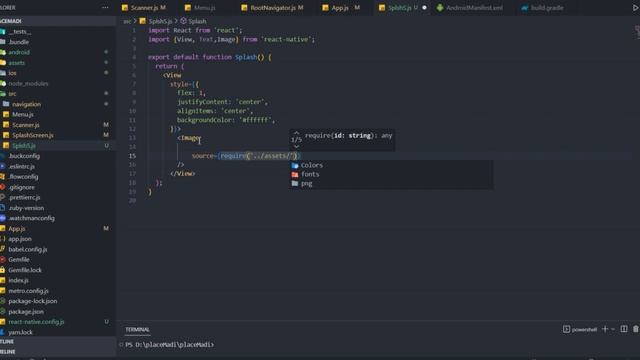Click the editor minimap scrollbar
The width and height of the screenshot is (640, 360).
[x=637, y=32]
